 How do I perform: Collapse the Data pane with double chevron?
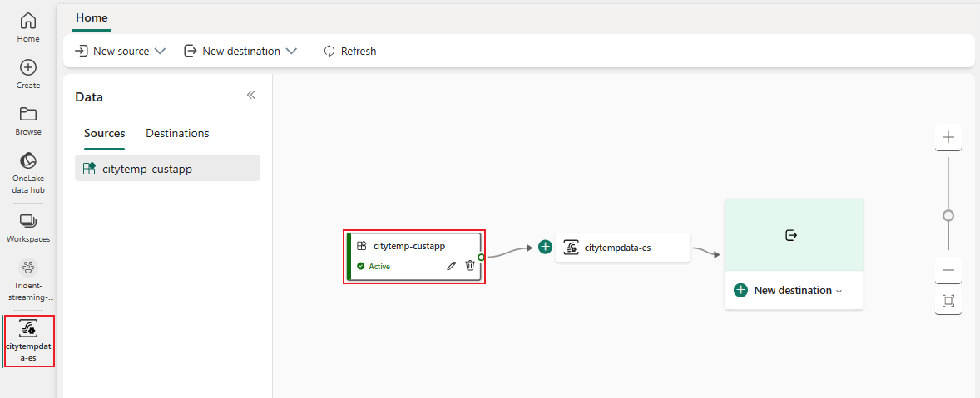tap(251, 95)
